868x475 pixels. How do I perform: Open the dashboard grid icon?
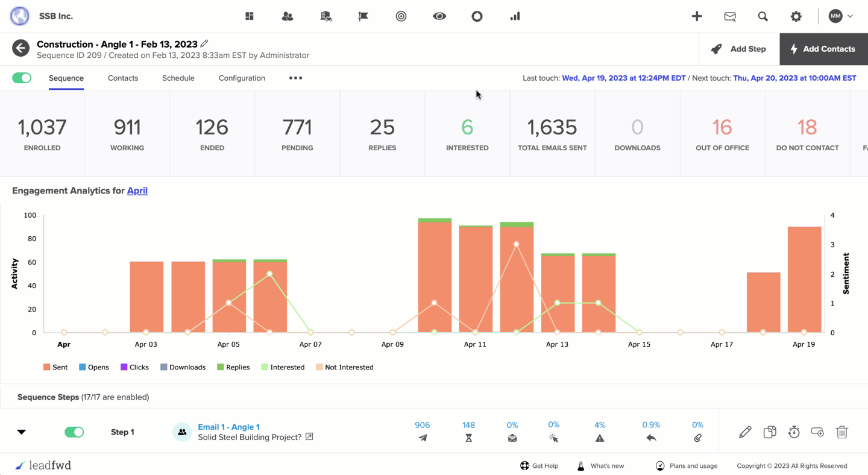click(249, 16)
